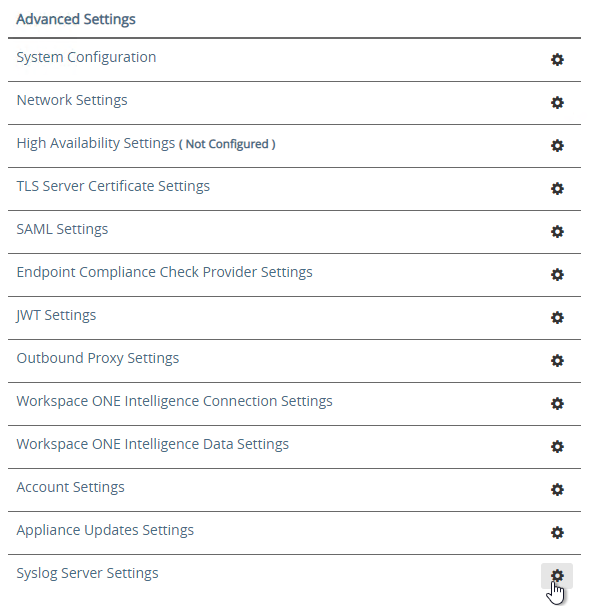Click the Appliance Updates Settings gear
Viewport: 591px width, 606px height.
pyautogui.click(x=557, y=533)
